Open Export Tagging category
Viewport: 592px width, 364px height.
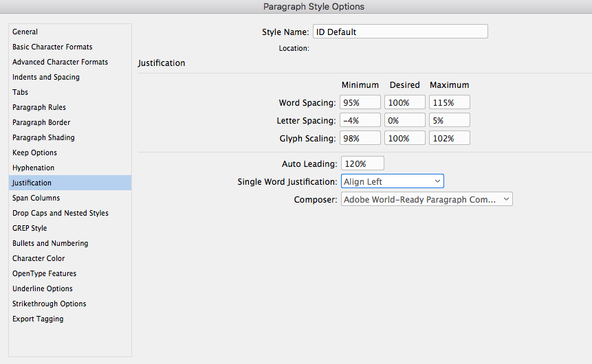(70, 319)
